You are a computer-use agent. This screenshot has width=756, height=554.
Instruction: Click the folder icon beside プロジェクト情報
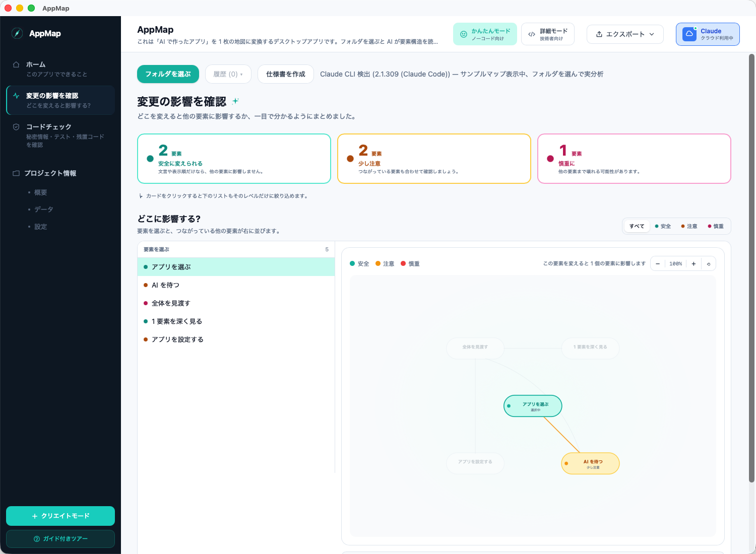pos(16,173)
